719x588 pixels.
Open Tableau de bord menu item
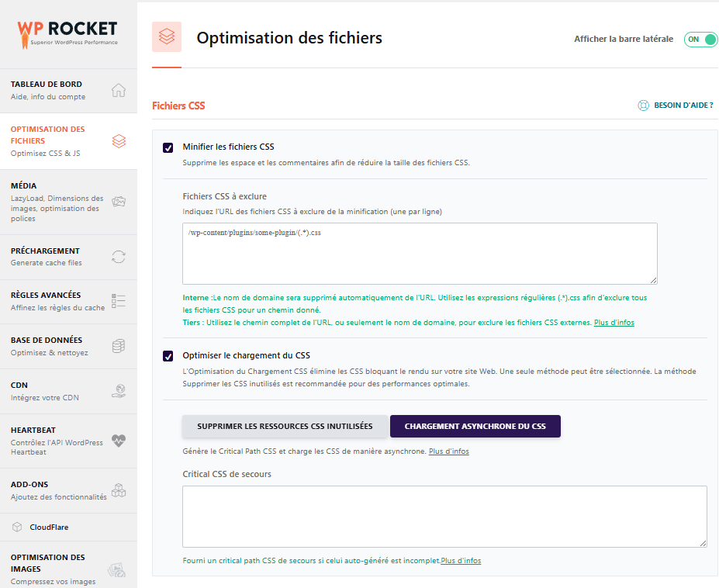(x=68, y=90)
